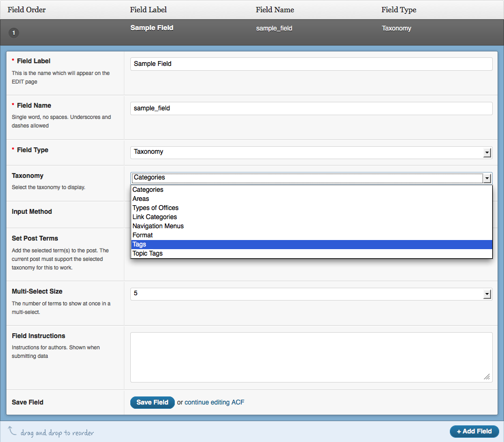Click the Sample Field row title

coord(152,28)
